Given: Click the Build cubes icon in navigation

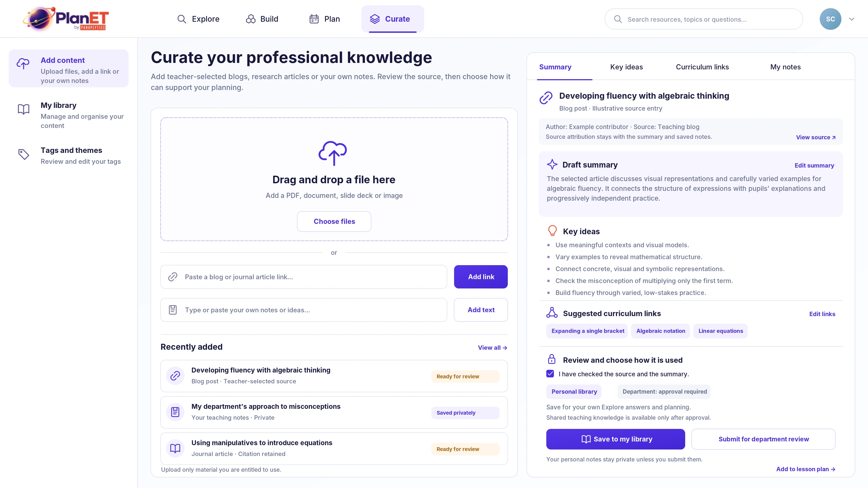Looking at the screenshot, I should [x=250, y=19].
